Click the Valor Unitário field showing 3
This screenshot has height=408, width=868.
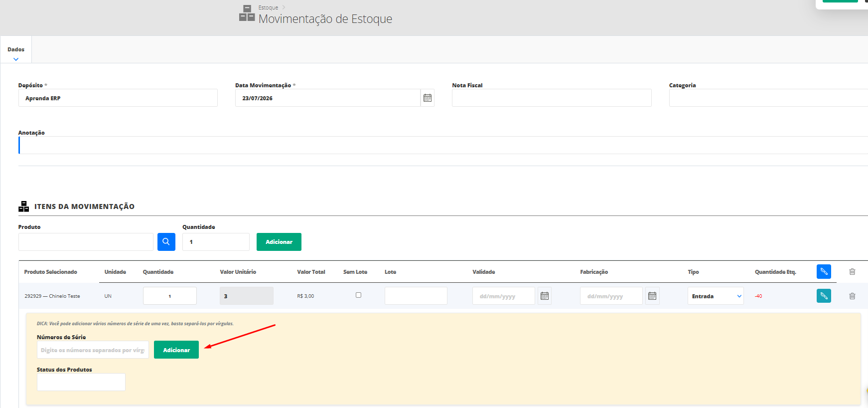pos(247,296)
